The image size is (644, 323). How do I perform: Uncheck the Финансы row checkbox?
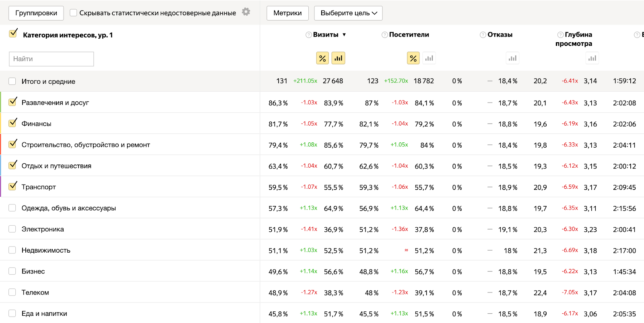pyautogui.click(x=13, y=123)
